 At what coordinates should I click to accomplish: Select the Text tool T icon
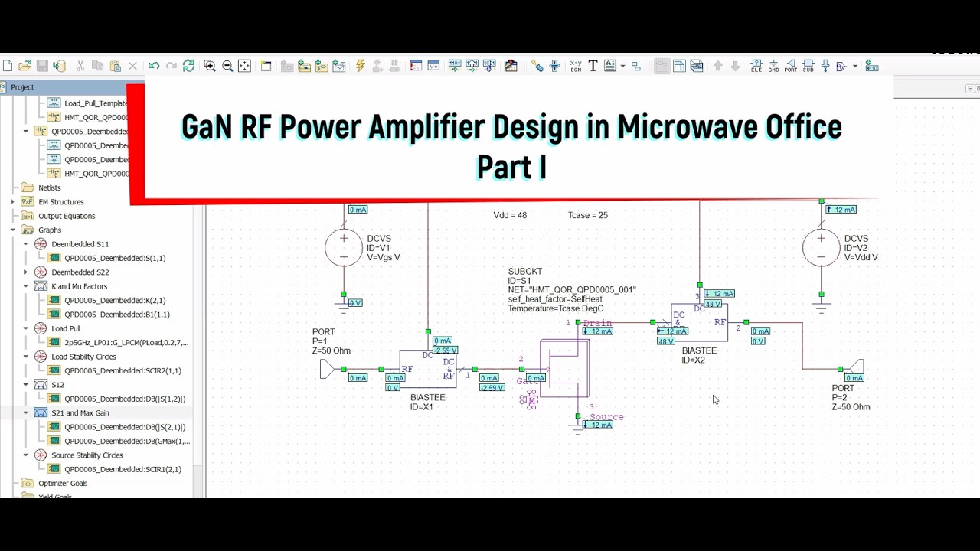(593, 67)
